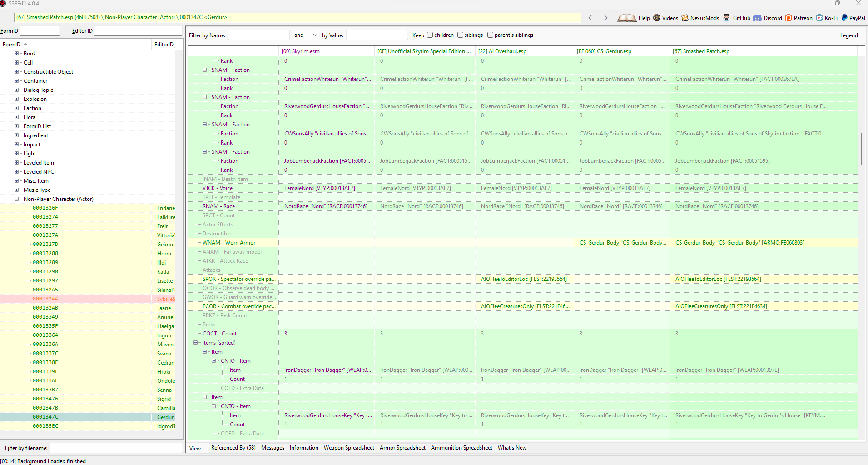
Task: Enable Keep siblings checkbox
Action: tap(460, 35)
